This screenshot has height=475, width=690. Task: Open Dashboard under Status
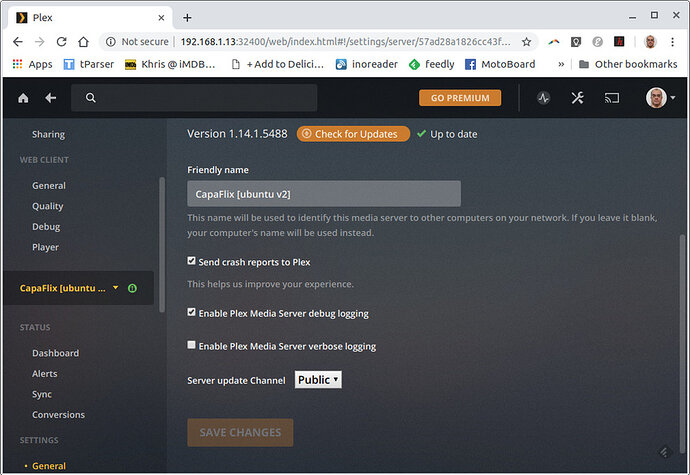55,353
